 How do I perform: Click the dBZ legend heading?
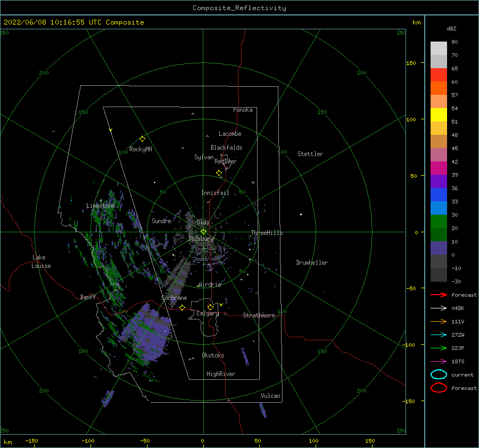coord(451,28)
